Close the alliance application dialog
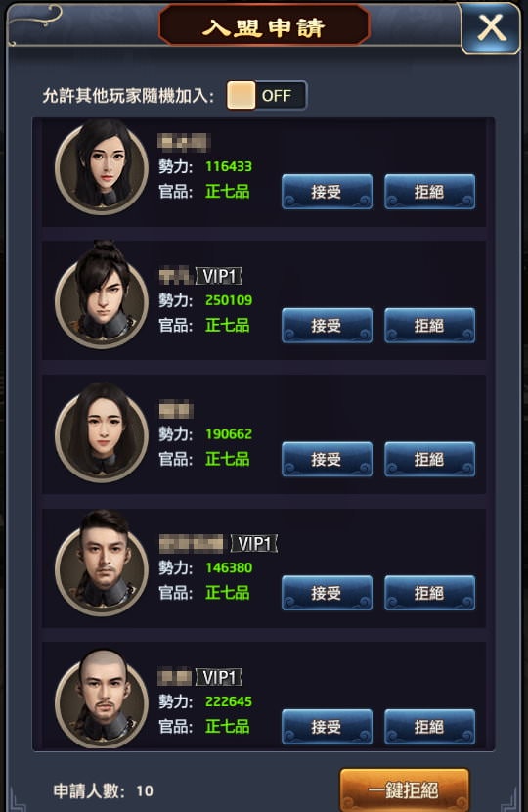 pos(490,27)
